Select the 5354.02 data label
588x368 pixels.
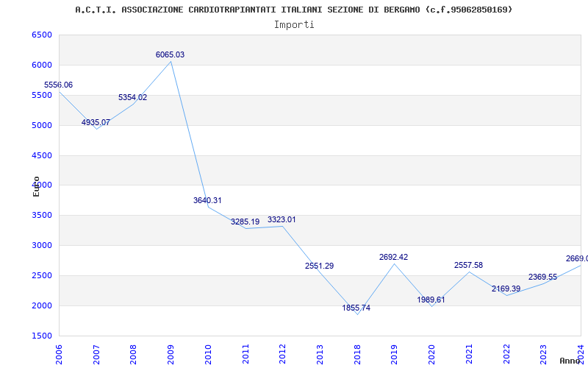tap(133, 97)
